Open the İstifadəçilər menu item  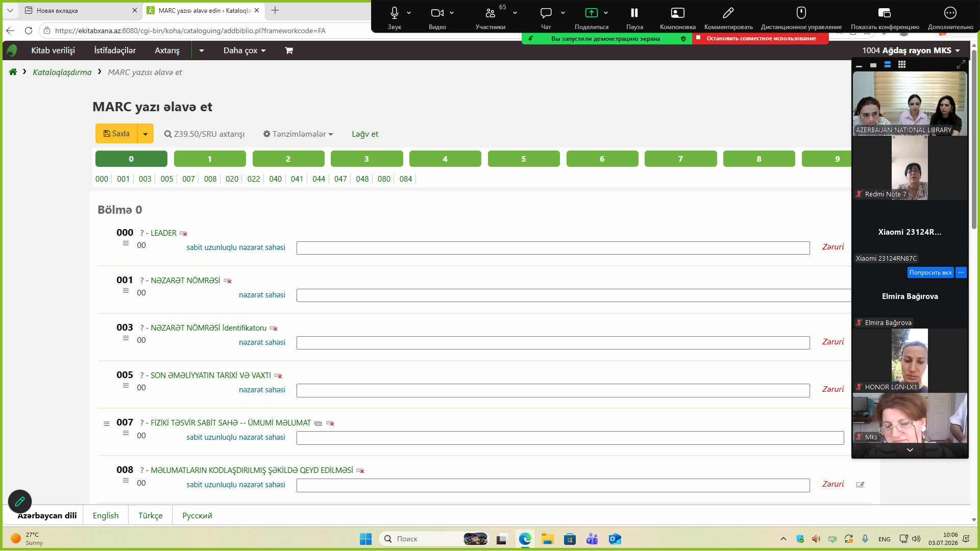pyautogui.click(x=115, y=51)
